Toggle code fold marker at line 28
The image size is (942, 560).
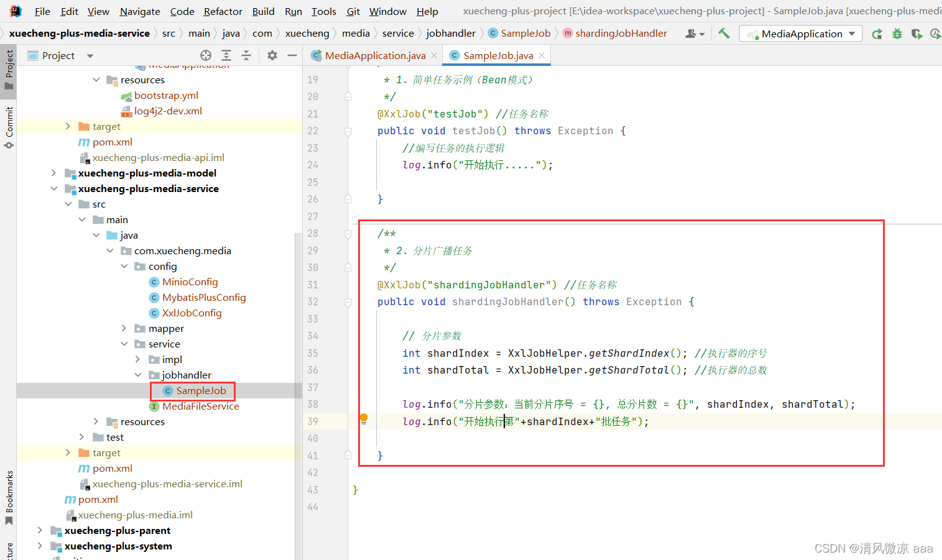point(348,234)
